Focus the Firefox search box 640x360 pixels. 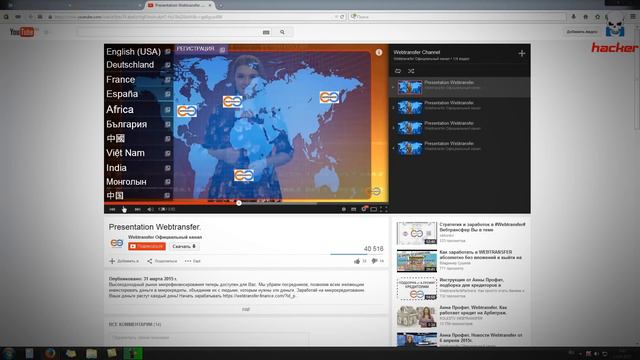point(457,17)
